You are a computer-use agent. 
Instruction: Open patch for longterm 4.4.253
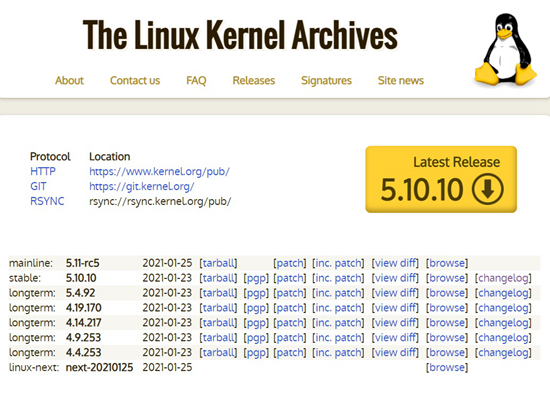[290, 353]
